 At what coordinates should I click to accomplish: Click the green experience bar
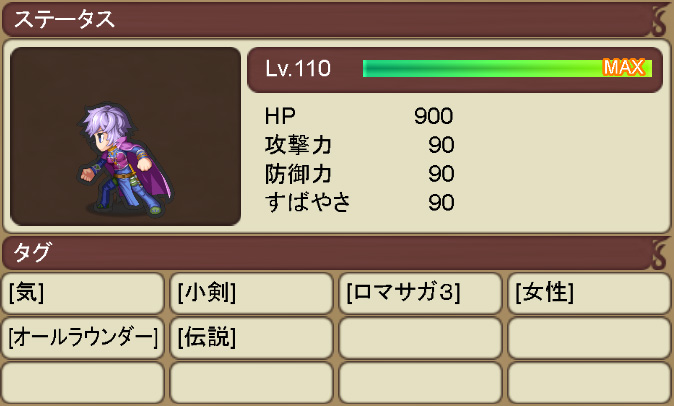[507, 68]
